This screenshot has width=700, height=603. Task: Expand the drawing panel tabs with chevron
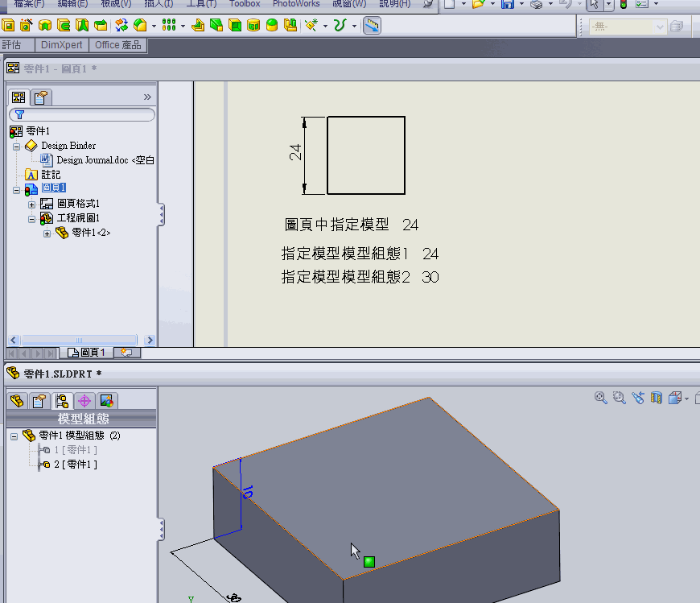pyautogui.click(x=147, y=97)
